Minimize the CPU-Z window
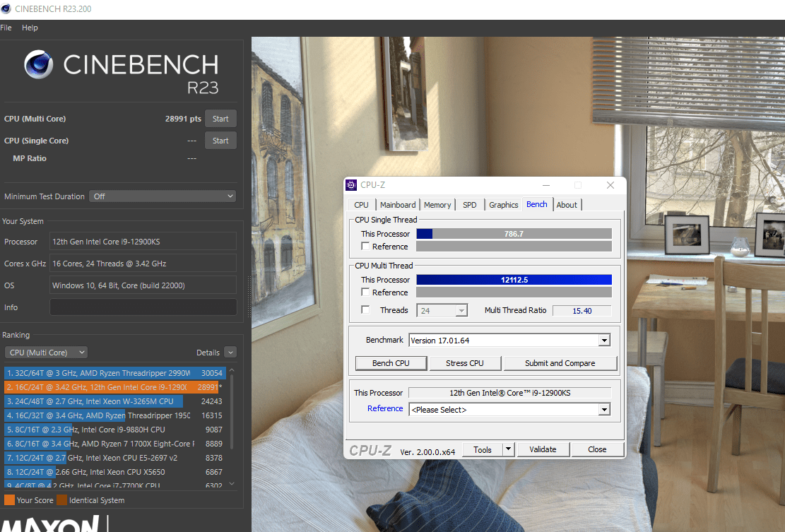The width and height of the screenshot is (785, 532). point(546,185)
